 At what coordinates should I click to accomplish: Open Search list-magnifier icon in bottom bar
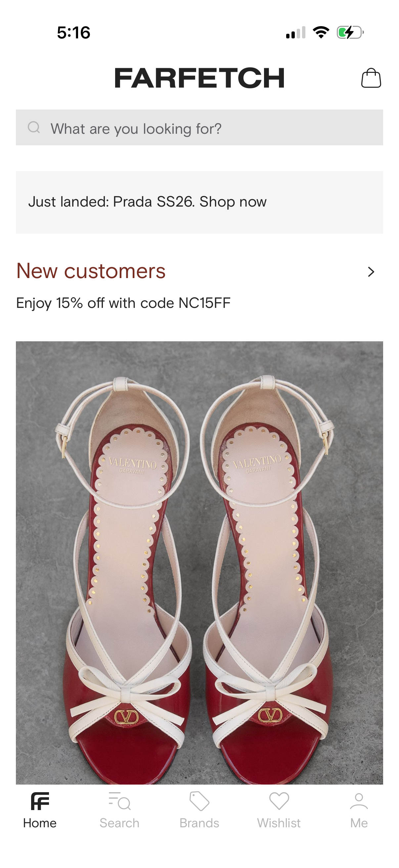click(x=119, y=801)
